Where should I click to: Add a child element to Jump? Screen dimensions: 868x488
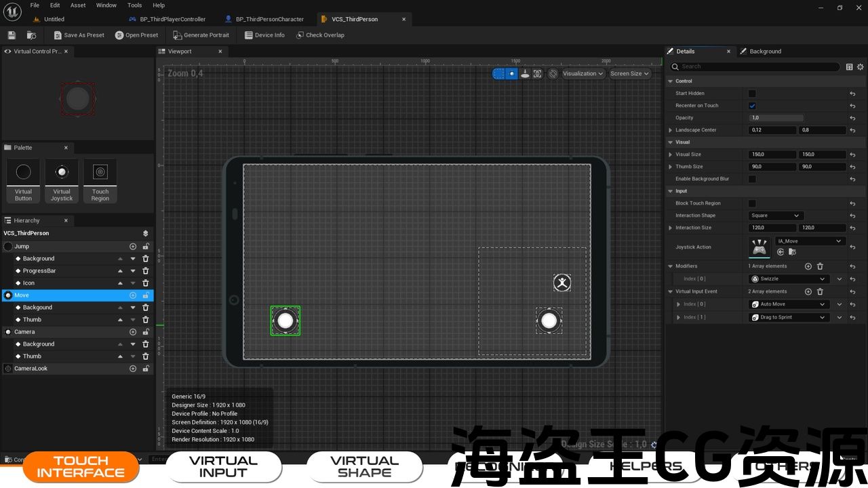pos(133,247)
